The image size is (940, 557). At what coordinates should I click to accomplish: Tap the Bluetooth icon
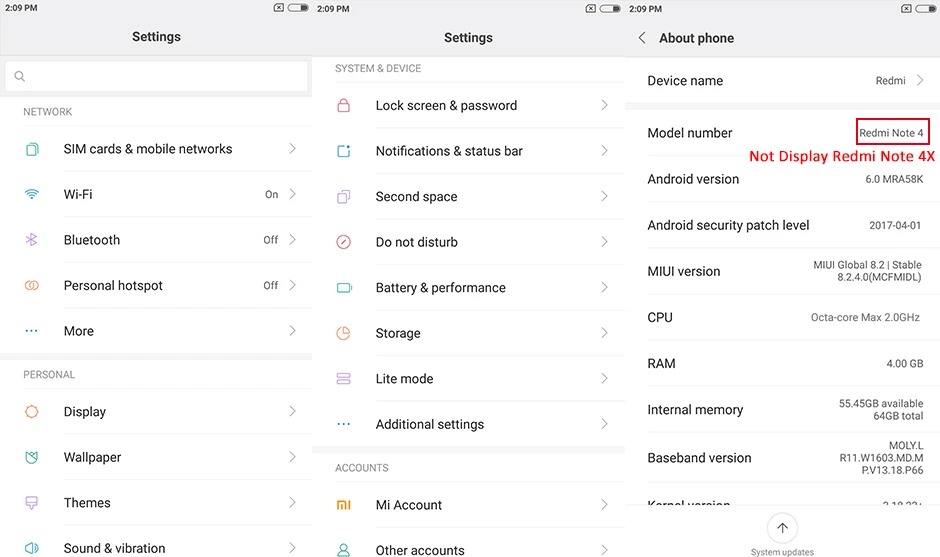click(31, 240)
